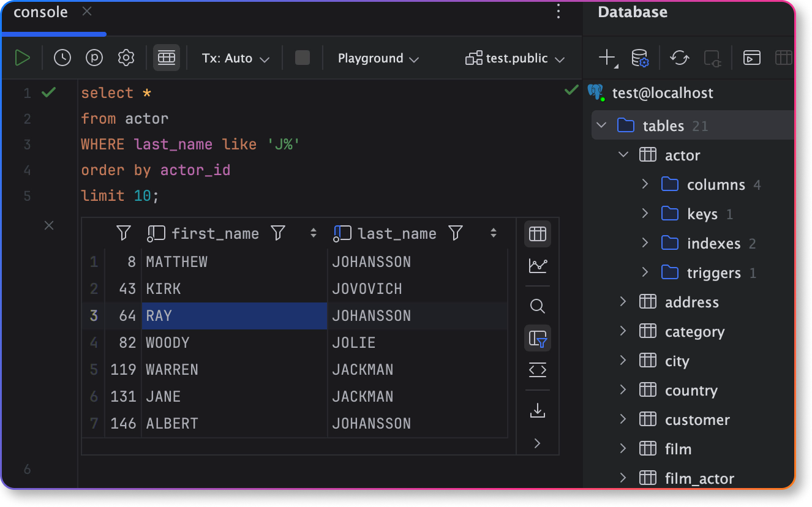Select the MATTHEW cell

(x=235, y=262)
